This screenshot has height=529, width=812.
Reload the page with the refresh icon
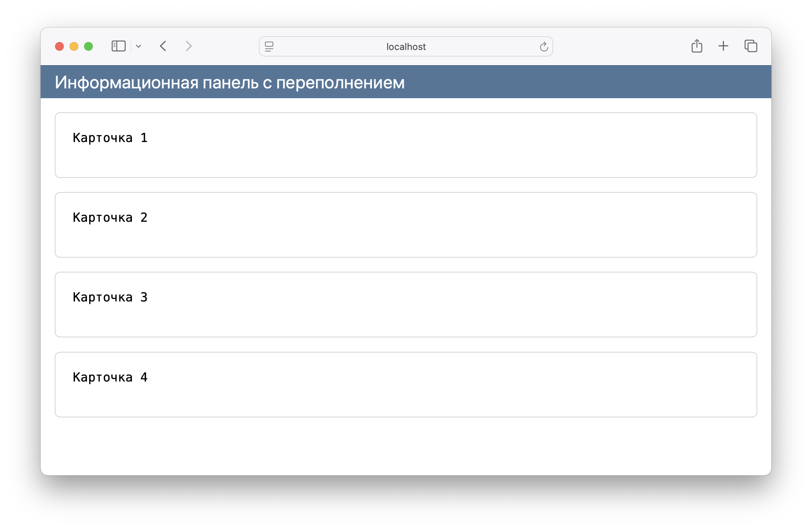tap(544, 46)
